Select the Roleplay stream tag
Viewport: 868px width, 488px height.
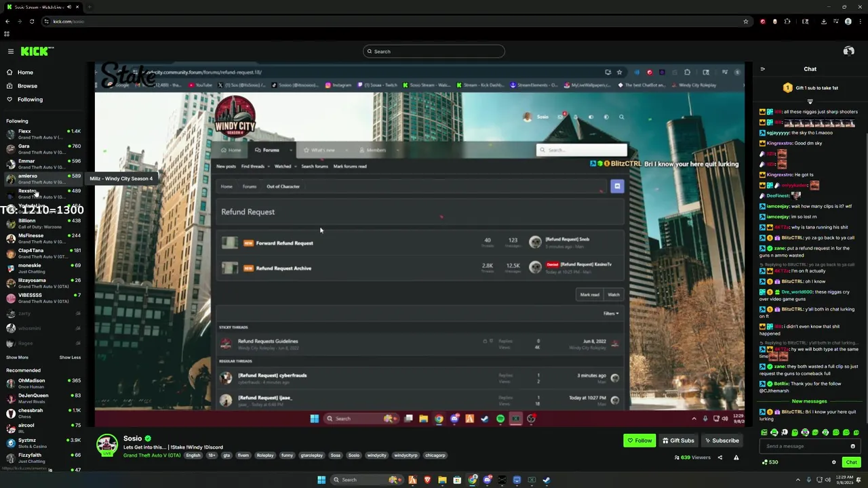[265, 455]
